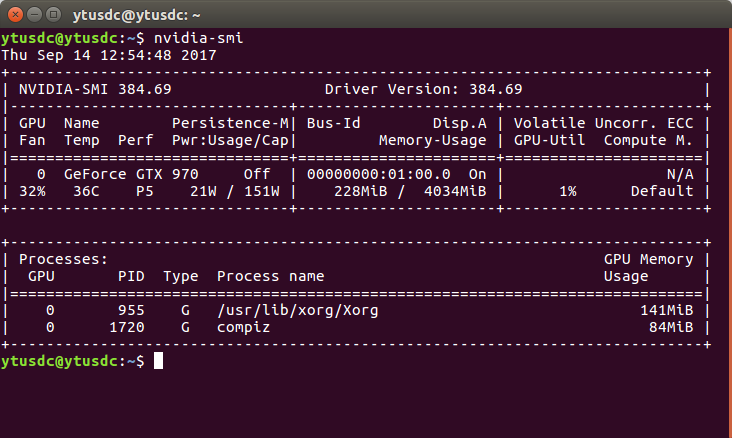Screen dimensions: 732x438
Task: Close the ytusdc terminal window
Action: [15, 15]
